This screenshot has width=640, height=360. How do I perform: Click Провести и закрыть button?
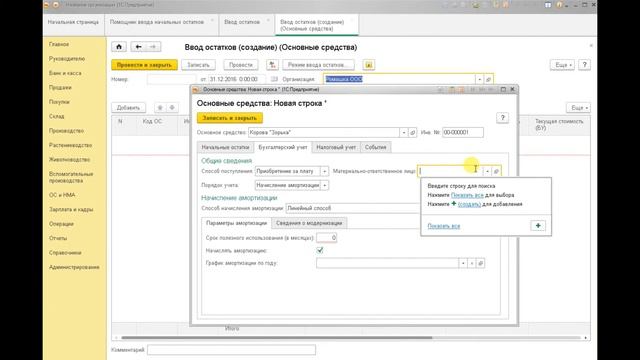(144, 65)
